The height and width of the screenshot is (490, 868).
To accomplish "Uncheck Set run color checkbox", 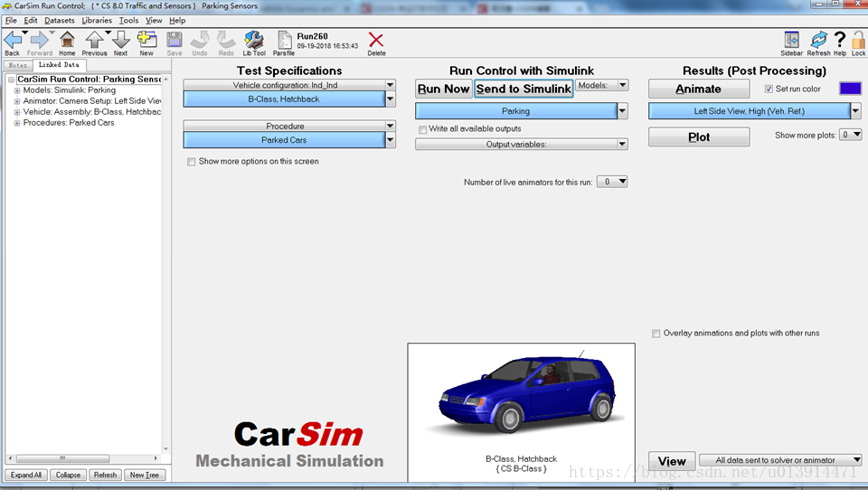I will pos(769,89).
